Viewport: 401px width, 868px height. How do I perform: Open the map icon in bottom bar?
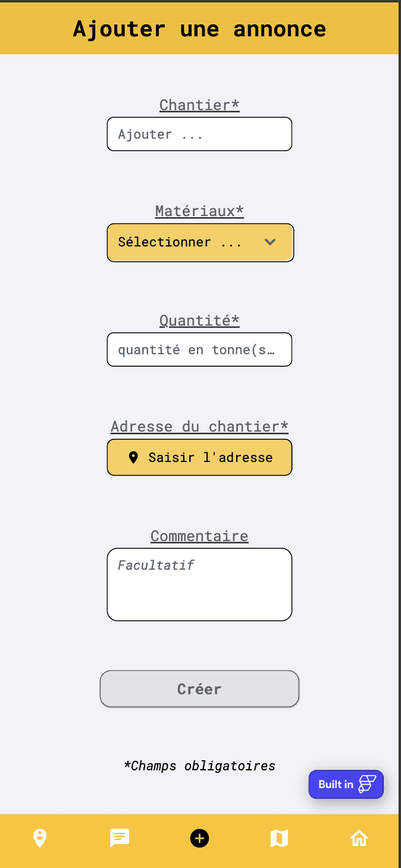[279, 838]
